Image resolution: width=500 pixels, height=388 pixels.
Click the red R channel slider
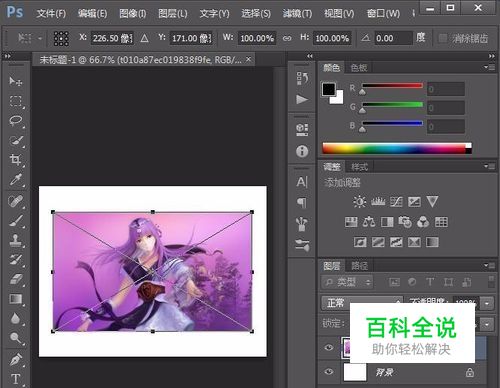click(x=392, y=86)
